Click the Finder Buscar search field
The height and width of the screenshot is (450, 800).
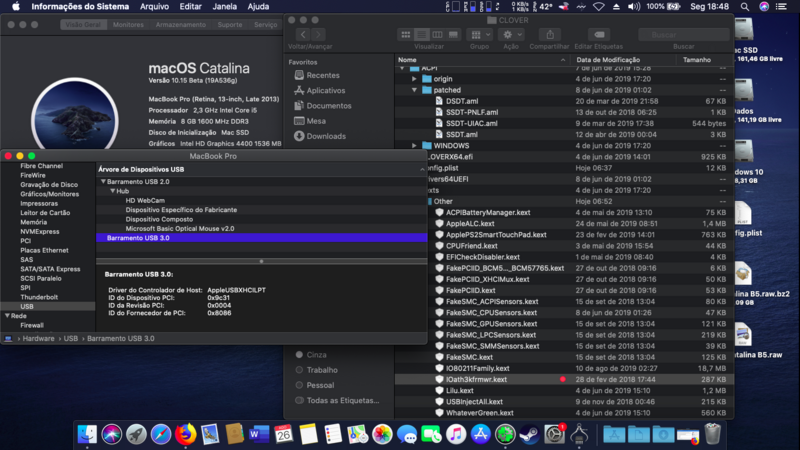tap(684, 35)
